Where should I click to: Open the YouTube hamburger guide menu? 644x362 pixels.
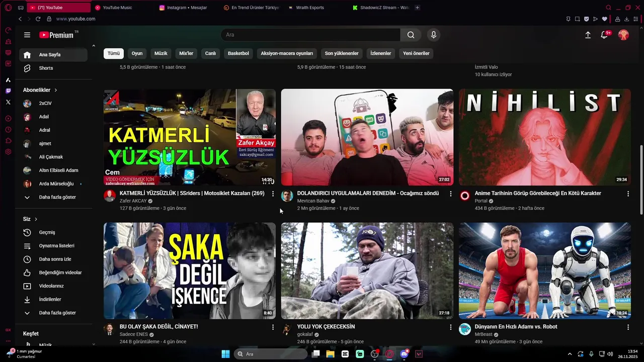pos(27,35)
